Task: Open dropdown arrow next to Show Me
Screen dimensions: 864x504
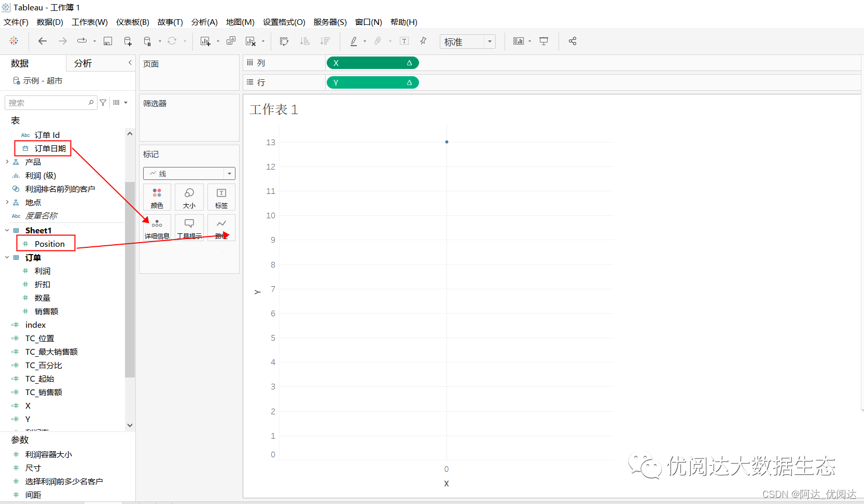Action: tap(530, 41)
